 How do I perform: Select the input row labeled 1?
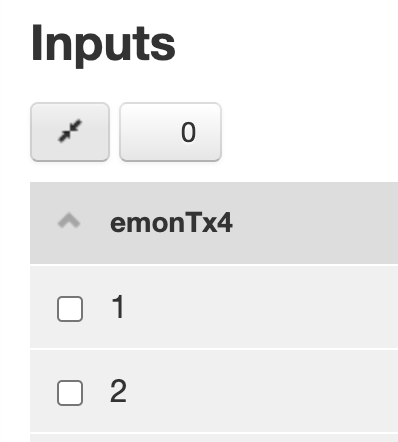pos(214,307)
